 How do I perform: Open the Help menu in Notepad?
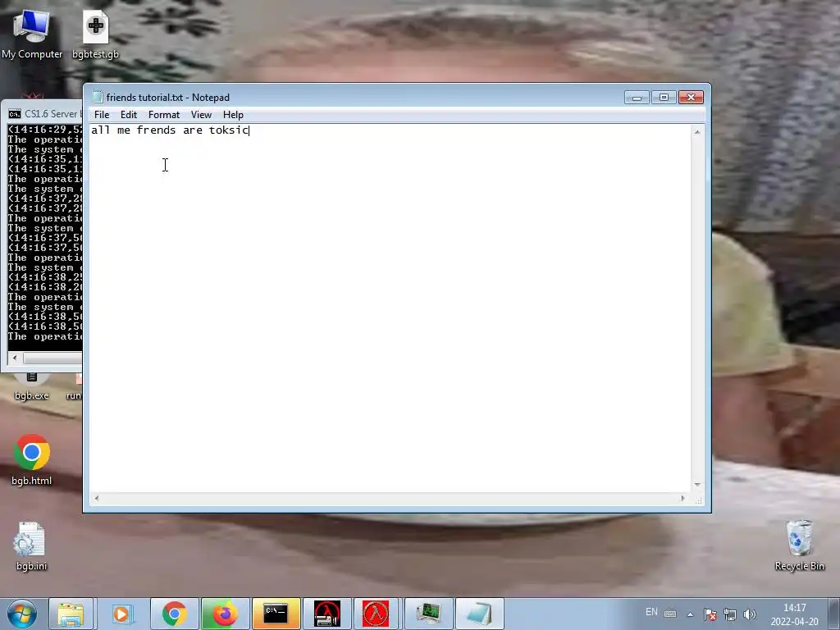(x=233, y=115)
